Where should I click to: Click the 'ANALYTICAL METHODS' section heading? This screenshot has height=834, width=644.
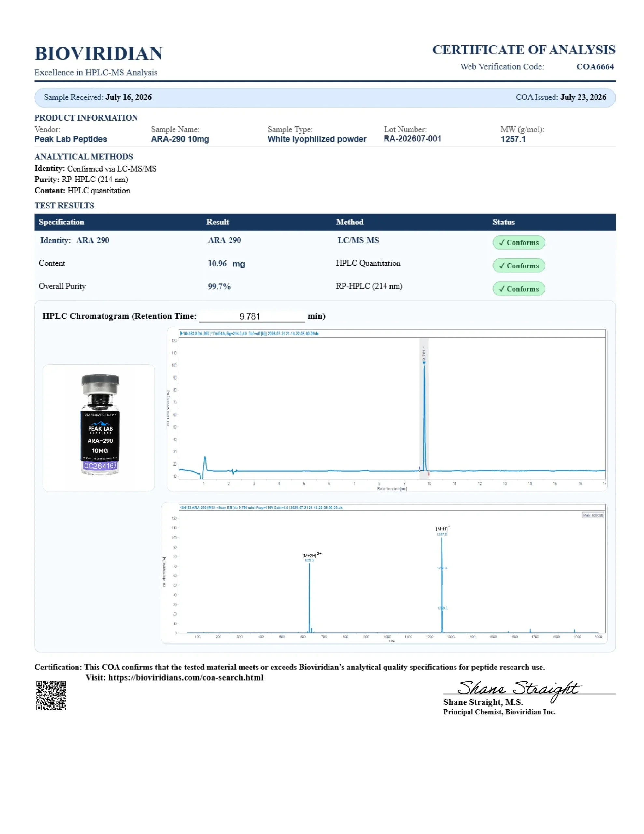[84, 157]
